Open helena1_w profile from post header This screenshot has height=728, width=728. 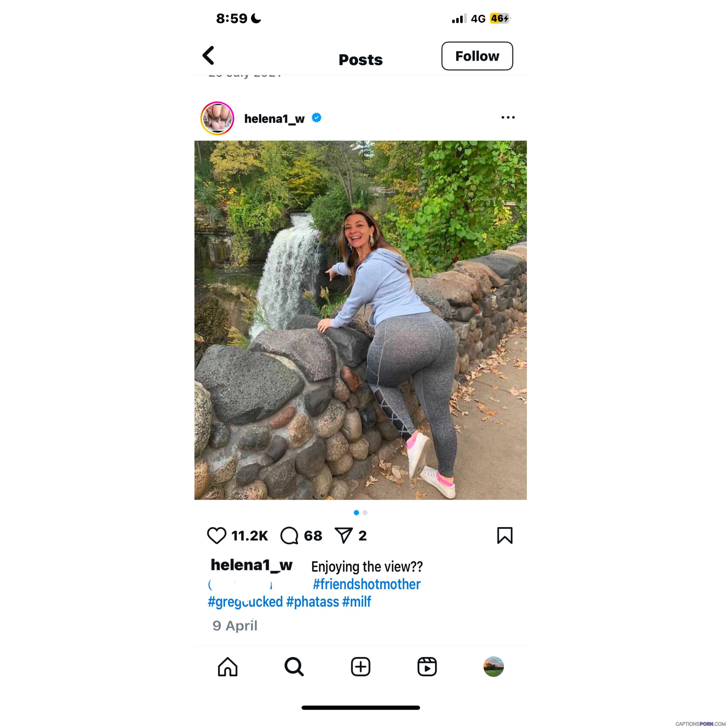(274, 119)
